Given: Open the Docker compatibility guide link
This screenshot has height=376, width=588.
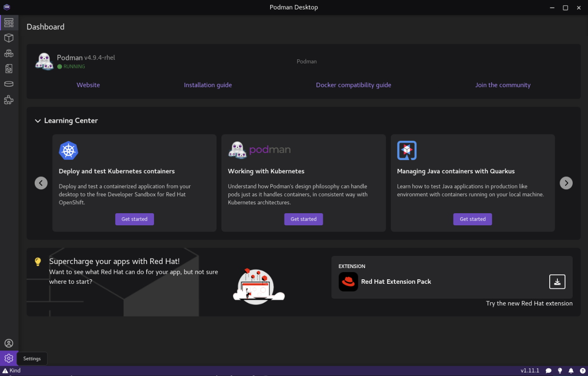Looking at the screenshot, I should [x=353, y=85].
